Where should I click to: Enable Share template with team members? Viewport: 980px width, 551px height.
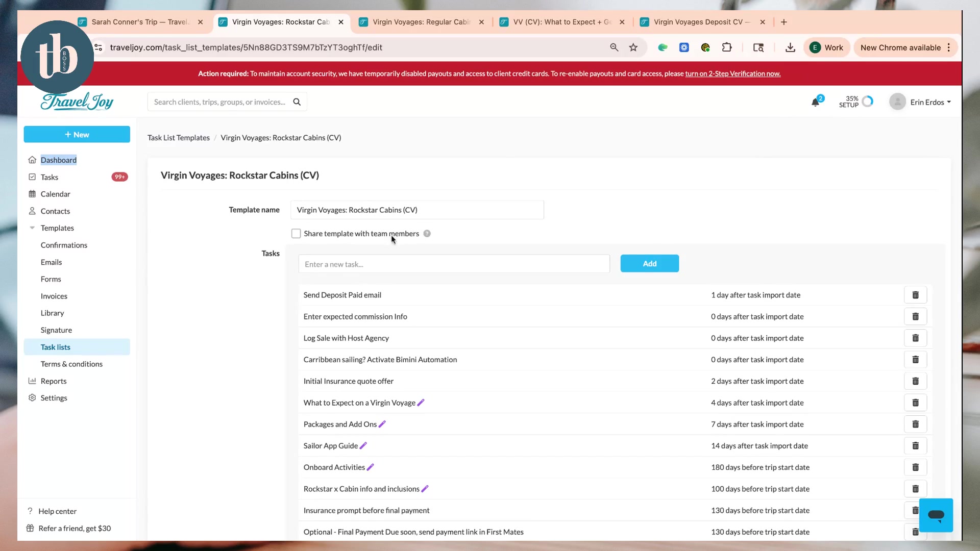tap(296, 234)
